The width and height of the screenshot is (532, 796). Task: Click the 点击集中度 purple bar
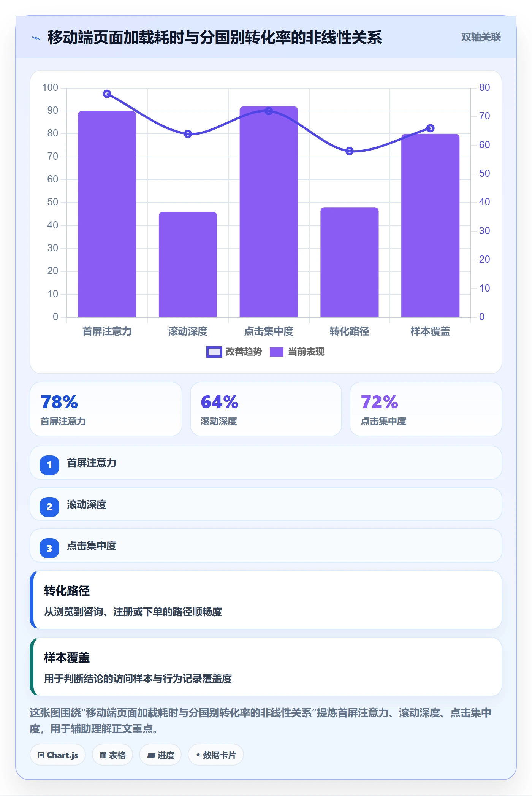[x=269, y=212]
